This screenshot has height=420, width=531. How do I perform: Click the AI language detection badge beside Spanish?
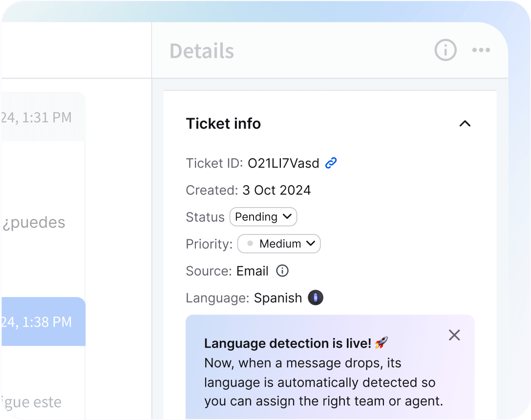[x=315, y=297]
